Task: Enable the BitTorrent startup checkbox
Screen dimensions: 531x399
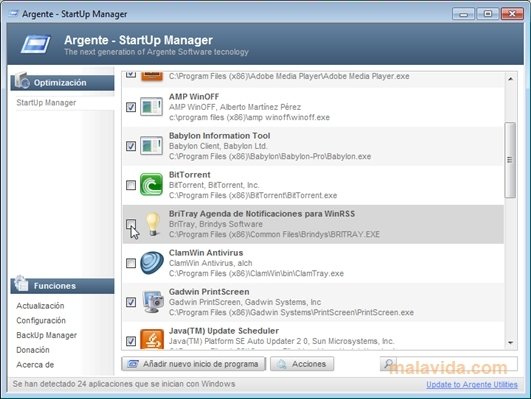Action: (131, 185)
